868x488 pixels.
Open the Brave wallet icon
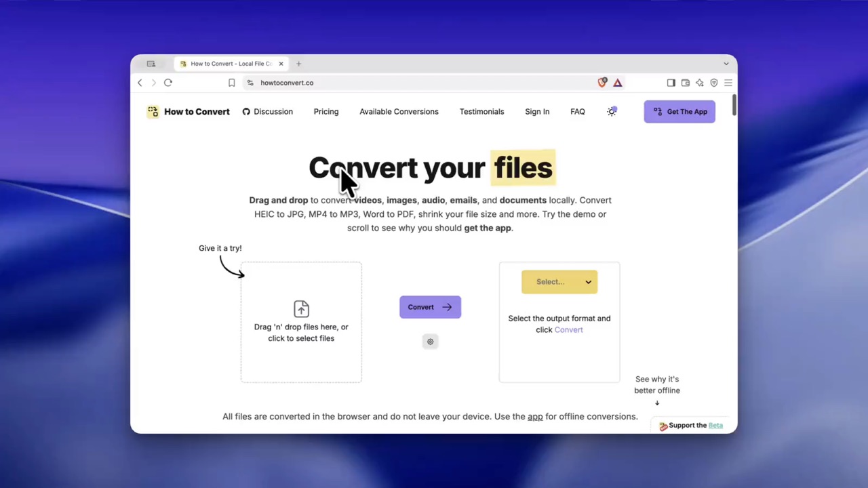(x=686, y=83)
